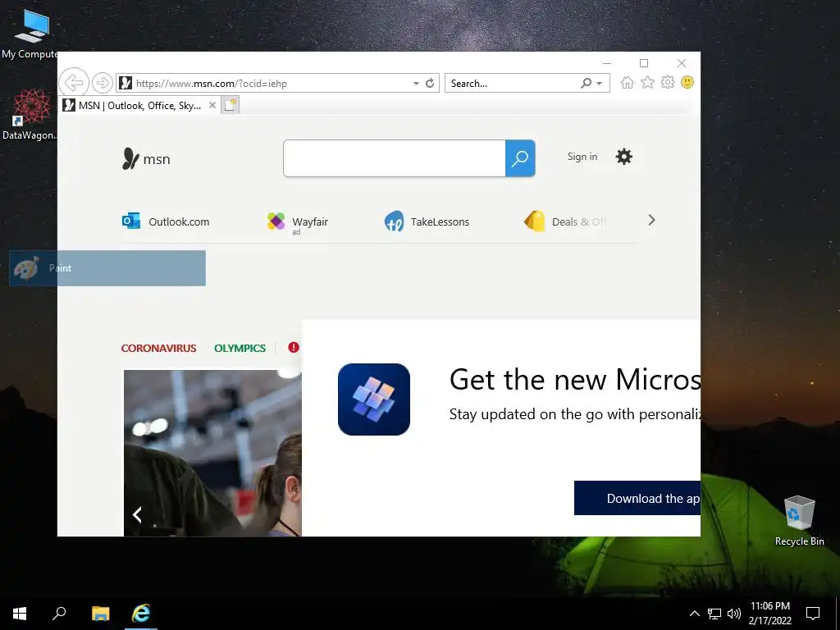840x630 pixels.
Task: Open the Outlook.com shortcut
Action: pos(166,221)
